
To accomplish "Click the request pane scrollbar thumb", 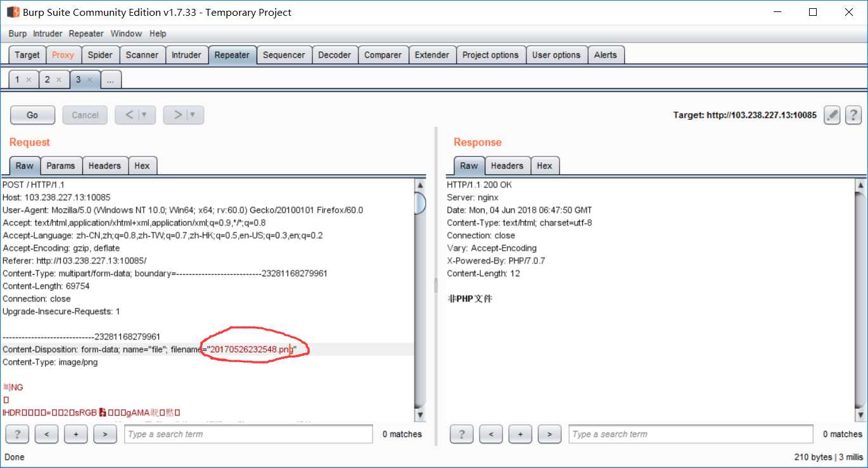I will point(420,203).
